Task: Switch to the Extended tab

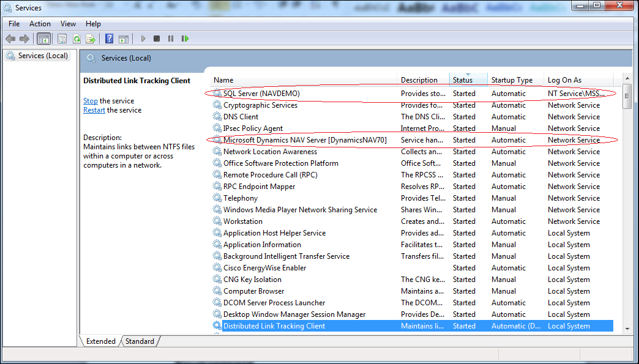Action: (x=100, y=341)
